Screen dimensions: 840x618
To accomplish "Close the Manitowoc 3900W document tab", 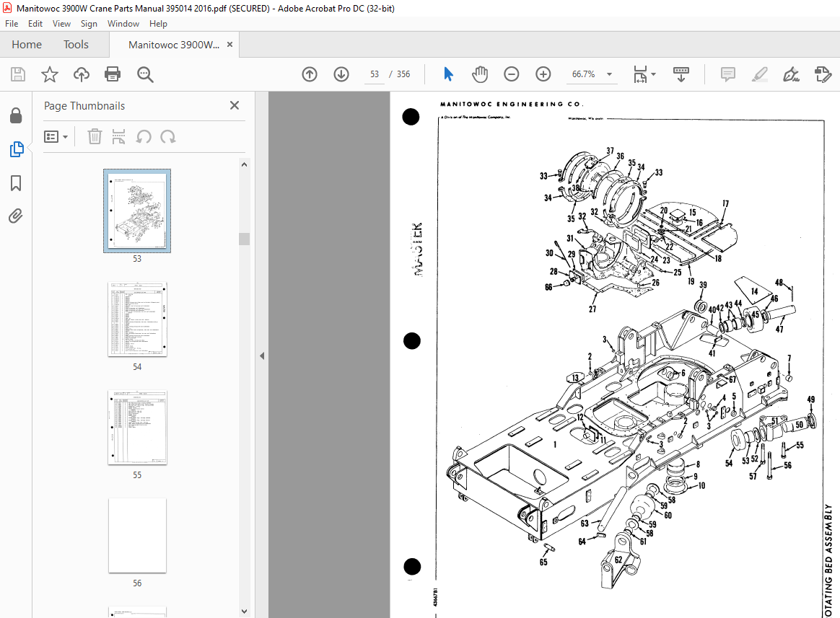I will click(229, 45).
